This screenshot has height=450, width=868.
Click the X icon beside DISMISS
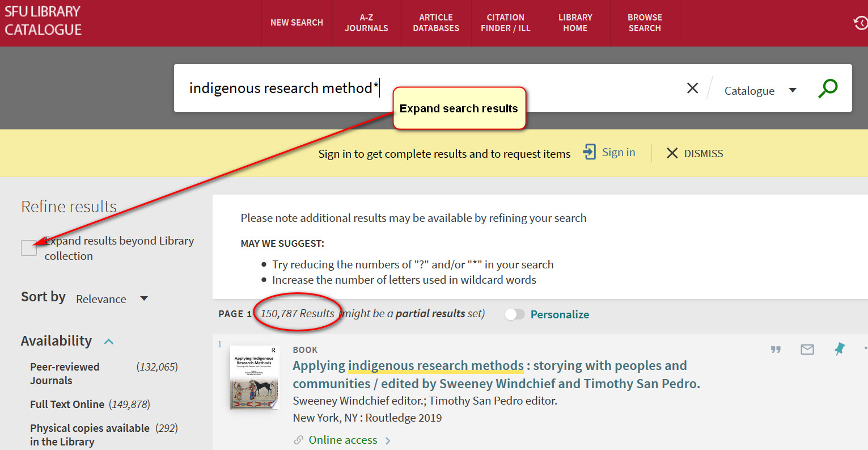[672, 153]
